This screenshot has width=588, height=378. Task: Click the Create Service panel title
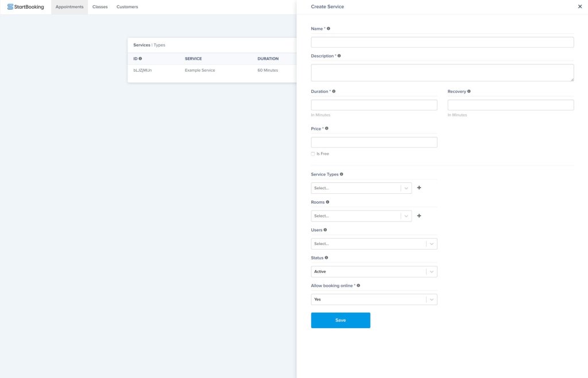pyautogui.click(x=327, y=7)
